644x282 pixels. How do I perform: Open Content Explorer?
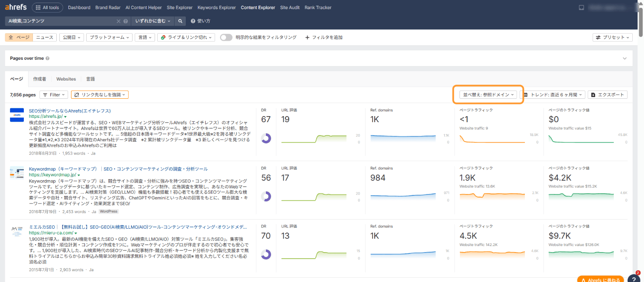coord(258,7)
